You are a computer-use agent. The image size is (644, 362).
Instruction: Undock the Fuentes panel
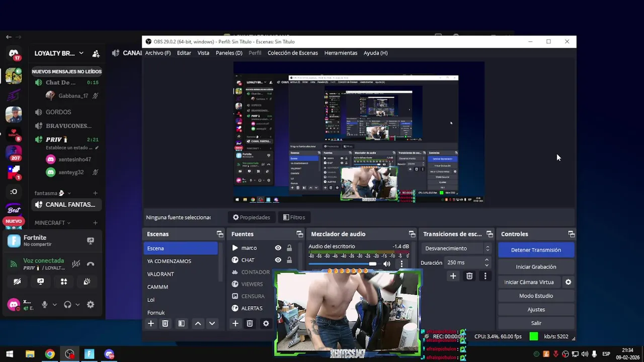[x=299, y=234]
